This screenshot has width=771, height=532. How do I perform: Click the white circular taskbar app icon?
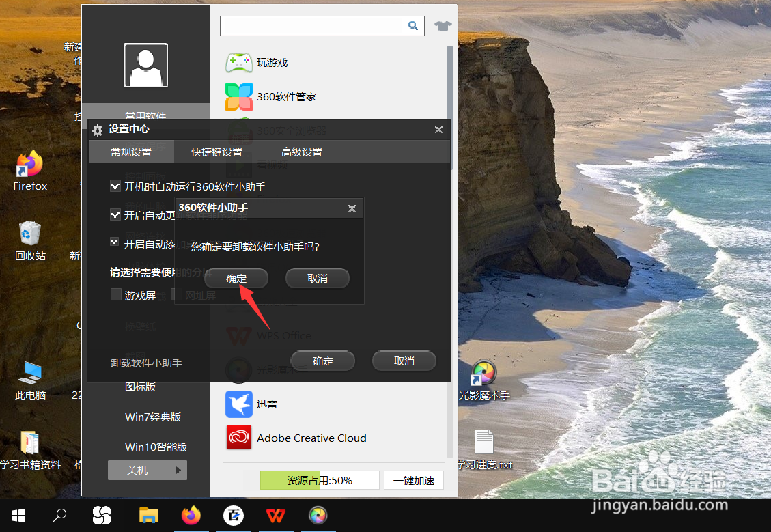click(234, 516)
